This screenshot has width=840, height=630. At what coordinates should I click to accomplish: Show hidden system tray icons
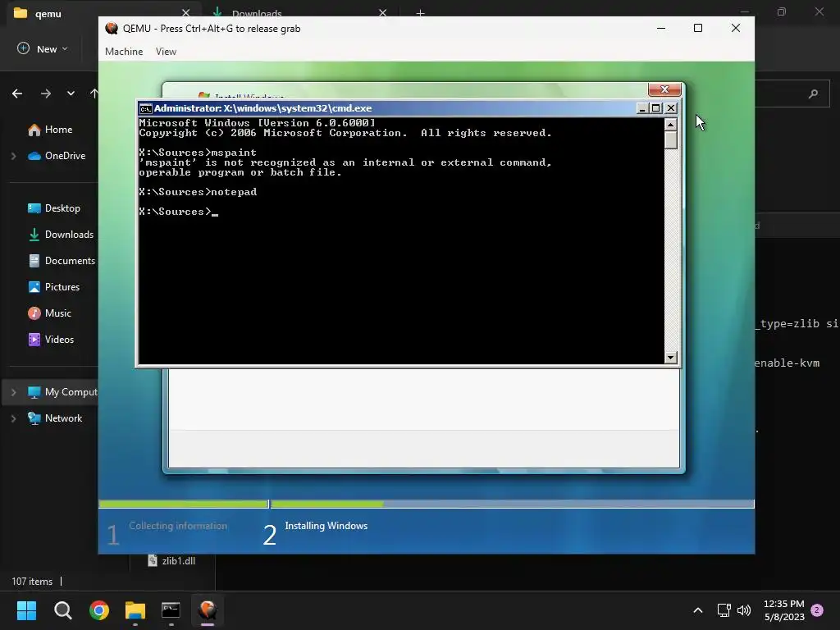(698, 610)
